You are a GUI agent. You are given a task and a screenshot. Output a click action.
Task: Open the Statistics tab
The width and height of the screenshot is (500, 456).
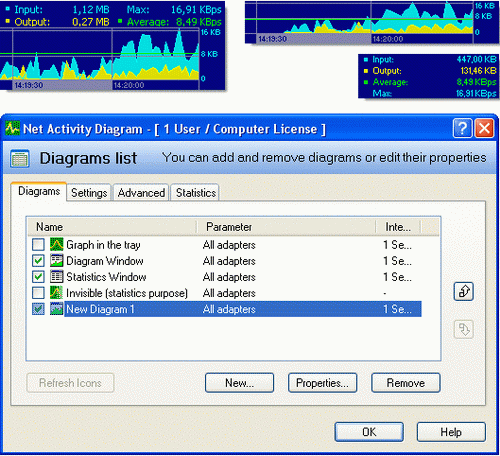(196, 193)
